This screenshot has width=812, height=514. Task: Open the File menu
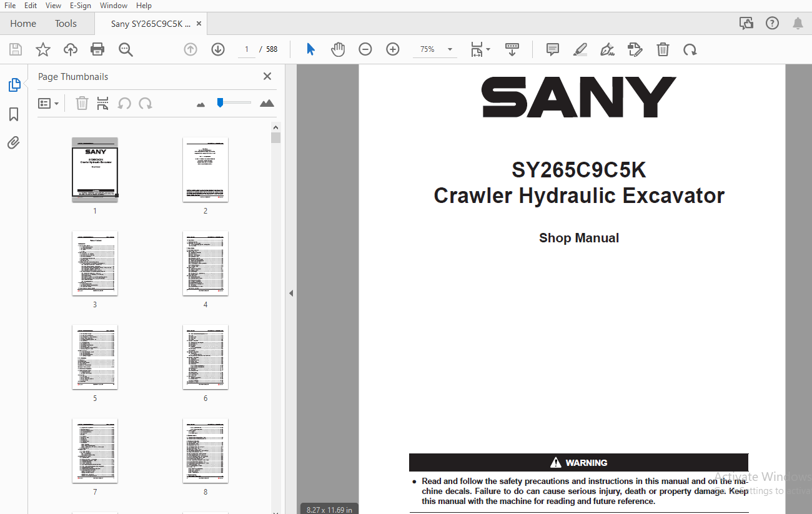[10, 6]
